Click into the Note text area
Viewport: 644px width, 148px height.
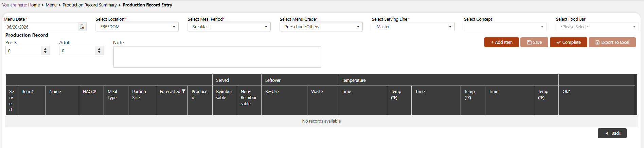point(217,57)
